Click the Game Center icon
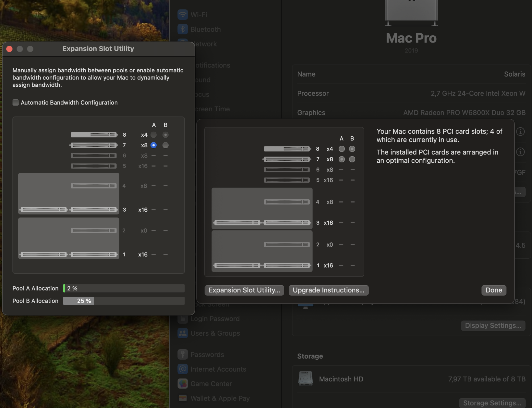Image resolution: width=532 pixels, height=408 pixels. (x=182, y=384)
